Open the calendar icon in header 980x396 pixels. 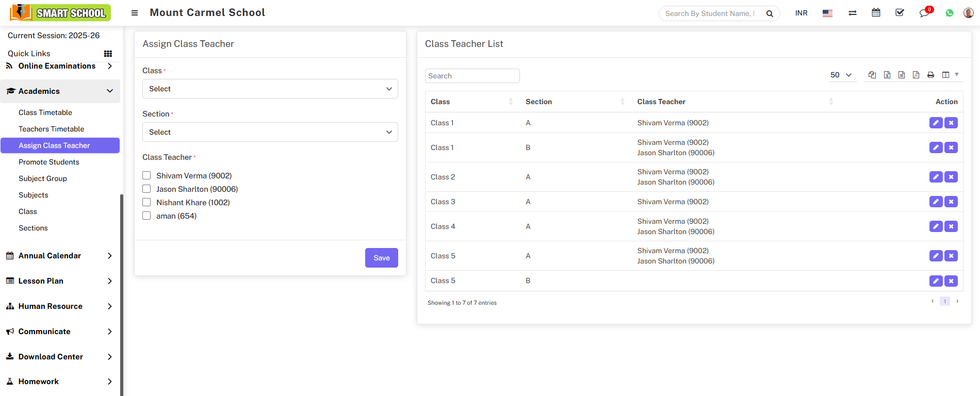876,12
